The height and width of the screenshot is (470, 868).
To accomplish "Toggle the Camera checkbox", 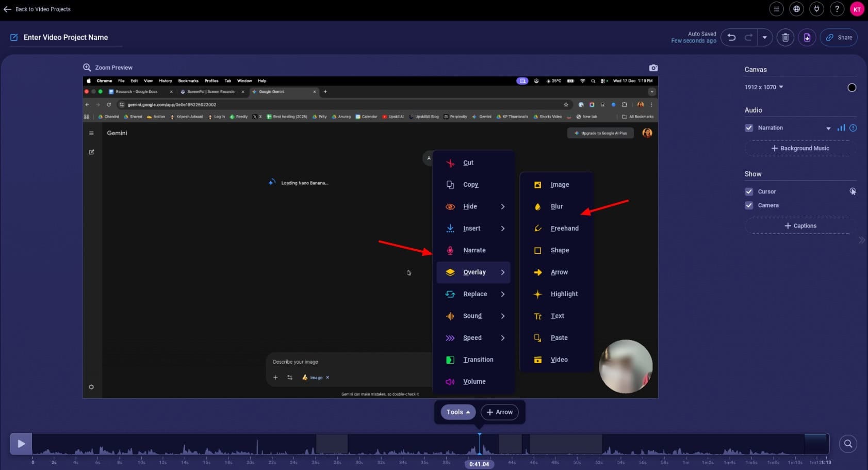I will (x=749, y=205).
